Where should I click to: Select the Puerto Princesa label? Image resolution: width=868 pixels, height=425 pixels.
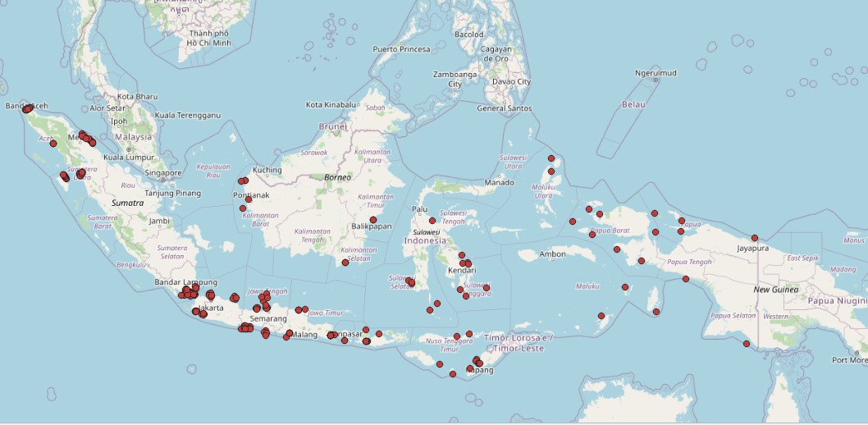point(401,49)
